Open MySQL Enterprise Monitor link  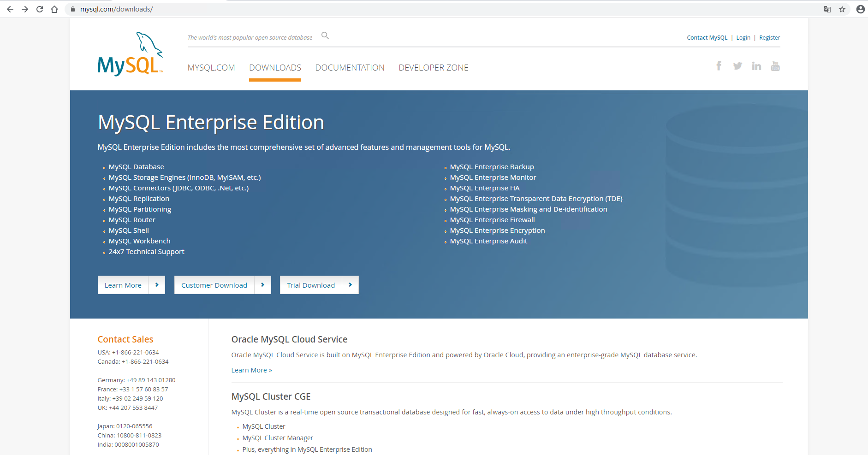493,177
